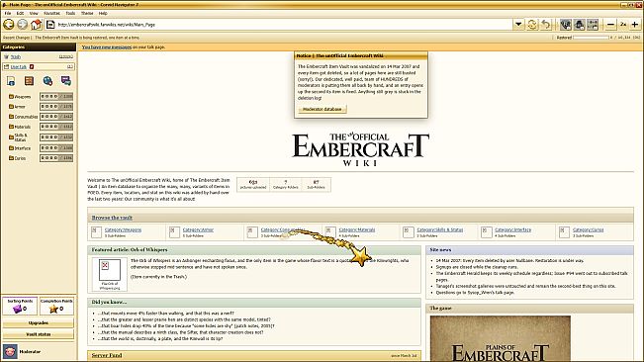Image resolution: width=644 pixels, height=362 pixels.
Task: Click the broken Orb of Whispers image
Action: [x=110, y=270]
